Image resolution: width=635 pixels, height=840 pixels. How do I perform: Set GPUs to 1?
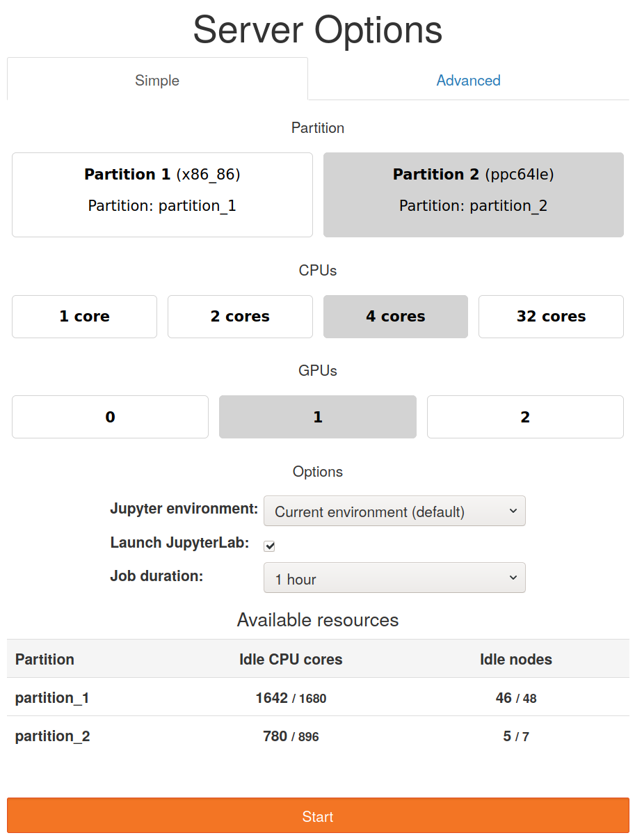point(318,417)
